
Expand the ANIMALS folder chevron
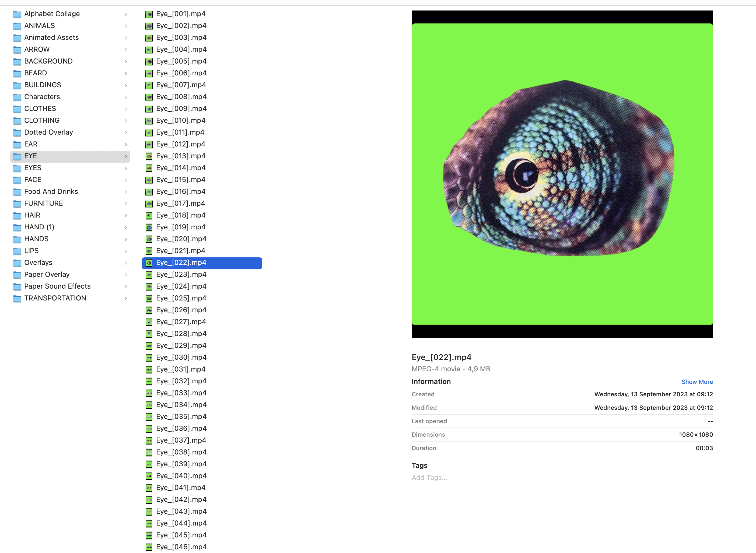click(x=126, y=26)
